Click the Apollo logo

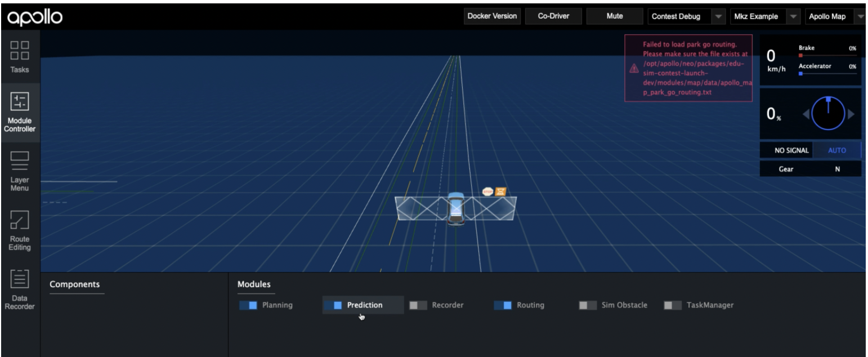click(x=35, y=17)
